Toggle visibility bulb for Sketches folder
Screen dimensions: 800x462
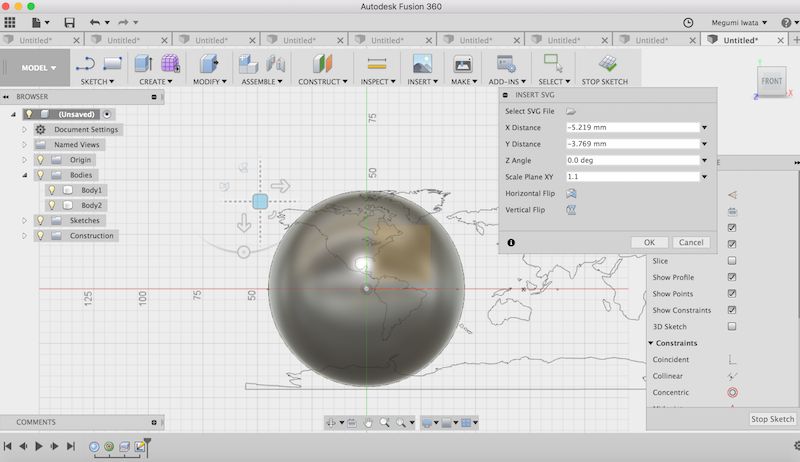point(40,220)
